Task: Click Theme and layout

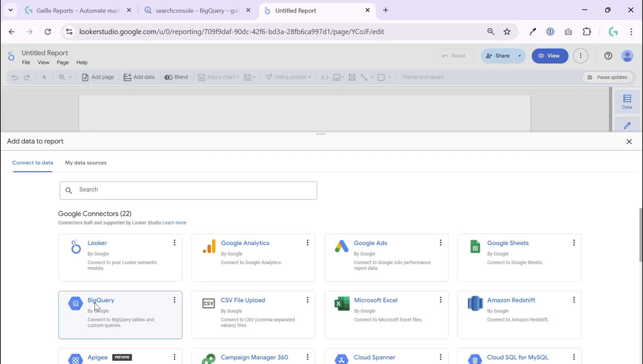Action: click(x=422, y=77)
